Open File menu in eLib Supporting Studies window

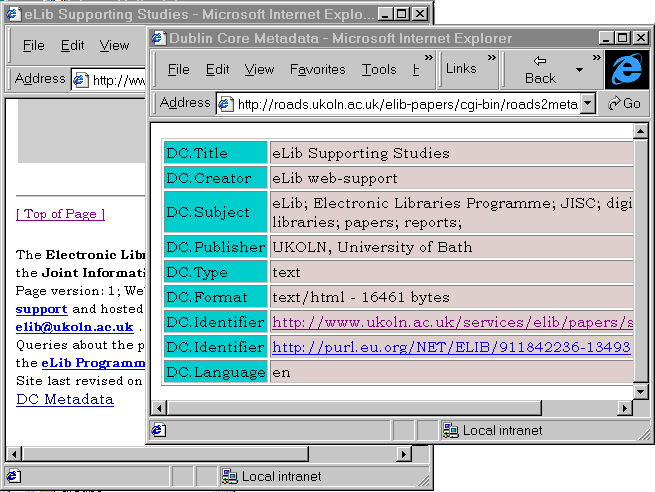(33, 45)
